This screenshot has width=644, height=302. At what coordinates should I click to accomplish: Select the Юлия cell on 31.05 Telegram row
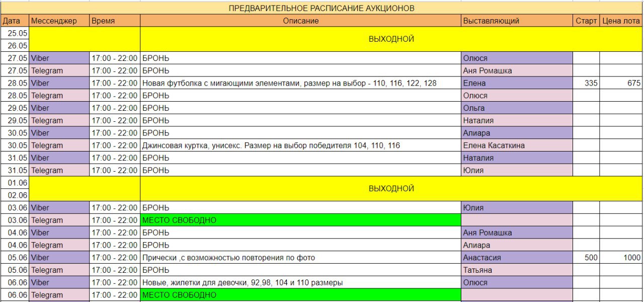pyautogui.click(x=517, y=170)
